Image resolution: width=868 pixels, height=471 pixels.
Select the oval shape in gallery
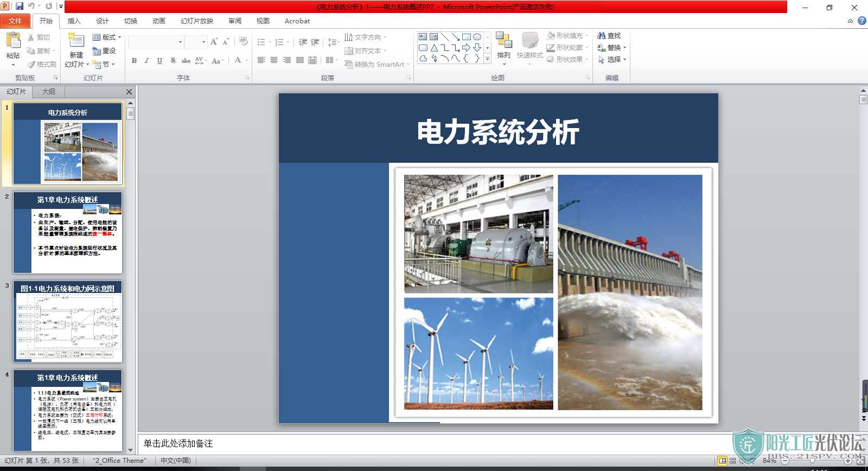point(477,37)
